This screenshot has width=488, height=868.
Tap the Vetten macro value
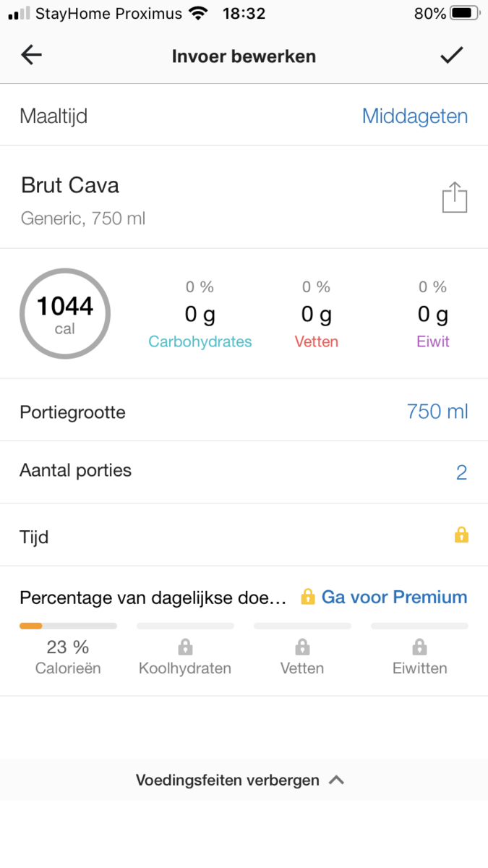pyautogui.click(x=316, y=315)
